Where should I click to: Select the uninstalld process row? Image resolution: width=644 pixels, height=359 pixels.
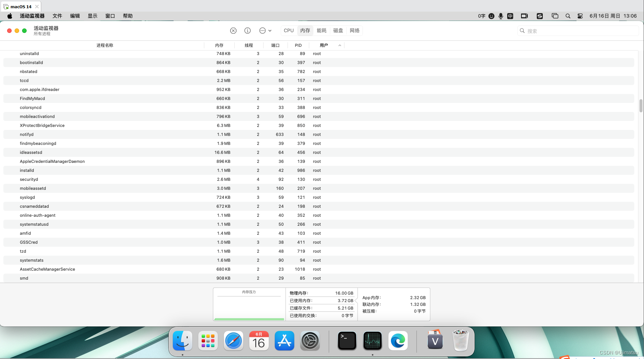point(319,54)
